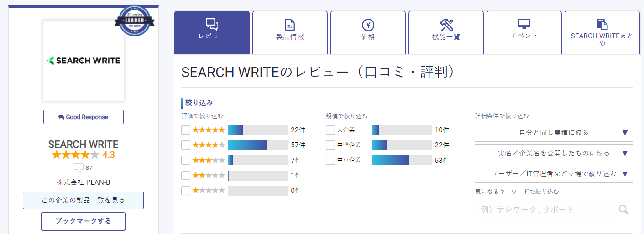Click the Leader badge on product logo
Screen dimensions: 644x234
tap(134, 21)
